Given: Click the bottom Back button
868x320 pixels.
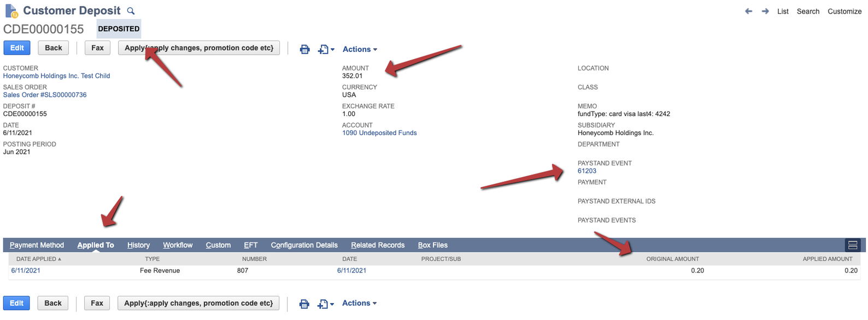Looking at the screenshot, I should (53, 303).
